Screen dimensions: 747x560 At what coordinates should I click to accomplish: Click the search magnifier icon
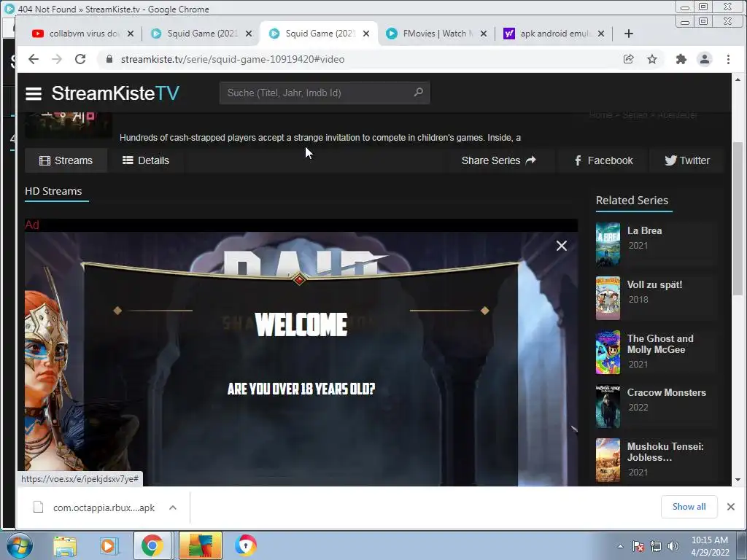418,93
